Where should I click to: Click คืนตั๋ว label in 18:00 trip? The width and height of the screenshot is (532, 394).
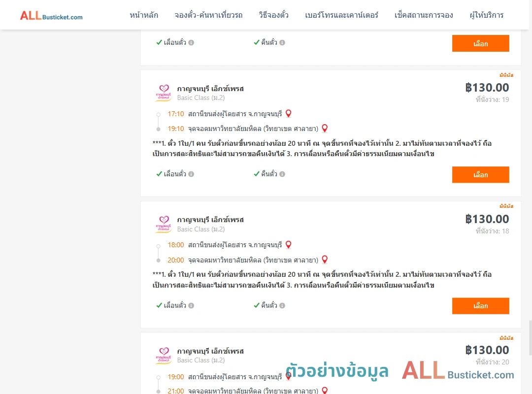269,305
